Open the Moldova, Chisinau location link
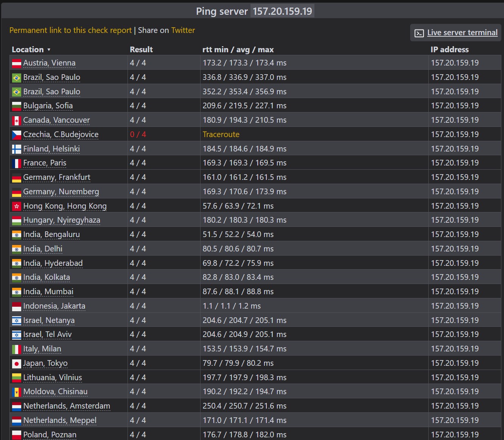The image size is (504, 440). pos(55,392)
